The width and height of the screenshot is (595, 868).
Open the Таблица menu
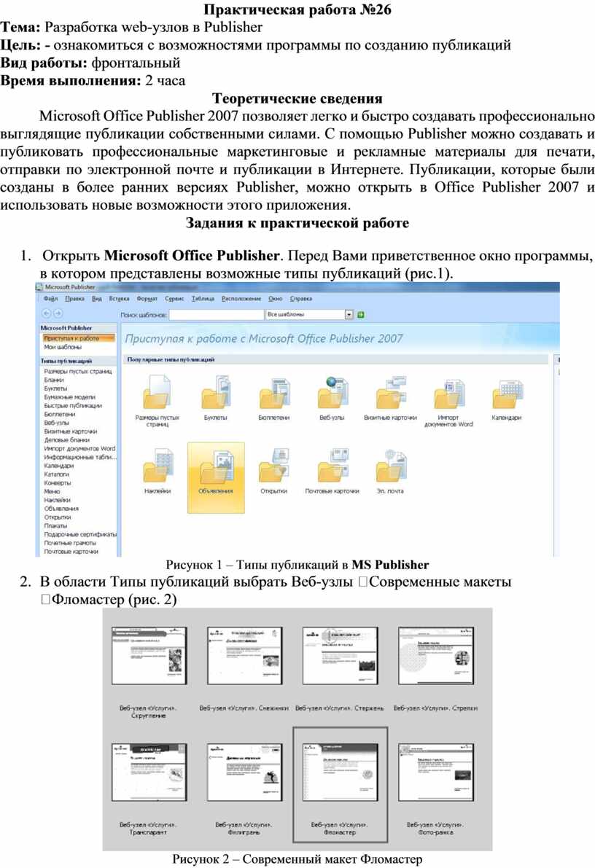(x=203, y=299)
